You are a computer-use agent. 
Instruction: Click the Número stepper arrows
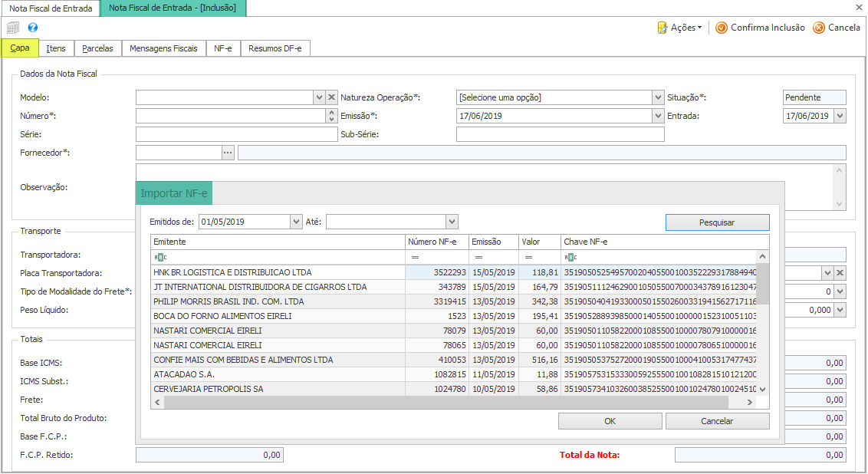click(331, 116)
